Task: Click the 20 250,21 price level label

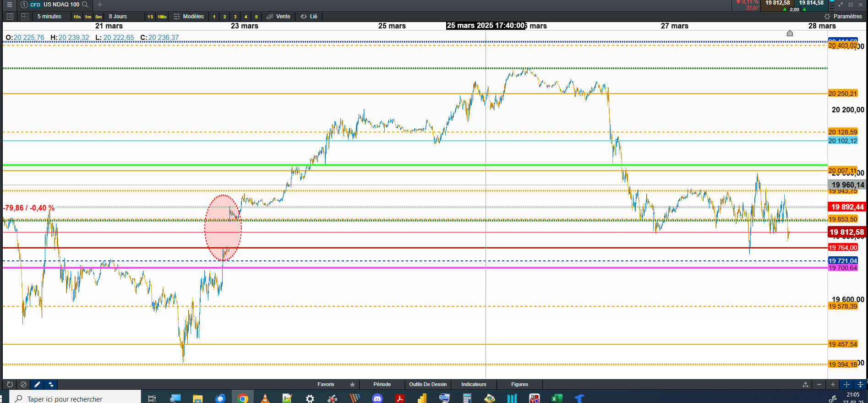Action: pyautogui.click(x=843, y=94)
